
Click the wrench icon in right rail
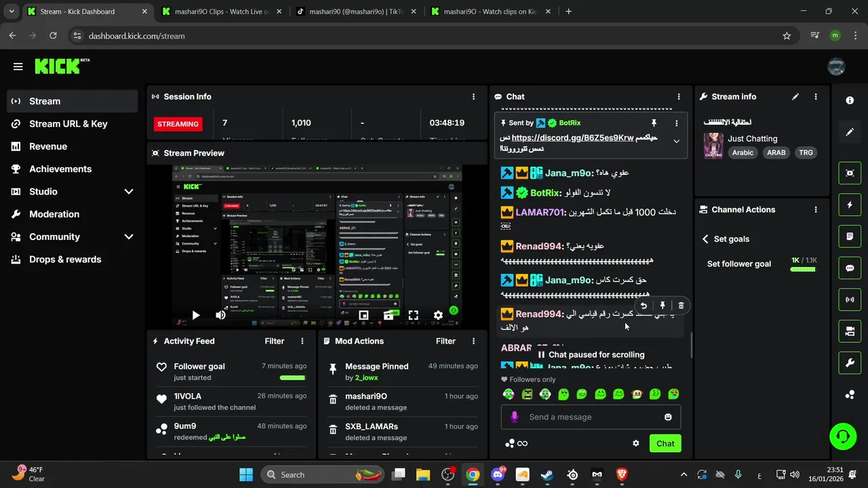click(850, 363)
